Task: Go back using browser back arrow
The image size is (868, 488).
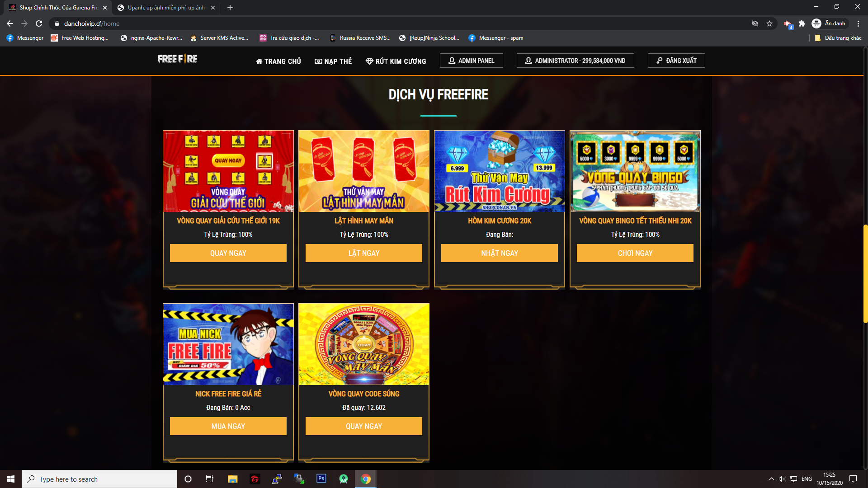Action: point(10,23)
